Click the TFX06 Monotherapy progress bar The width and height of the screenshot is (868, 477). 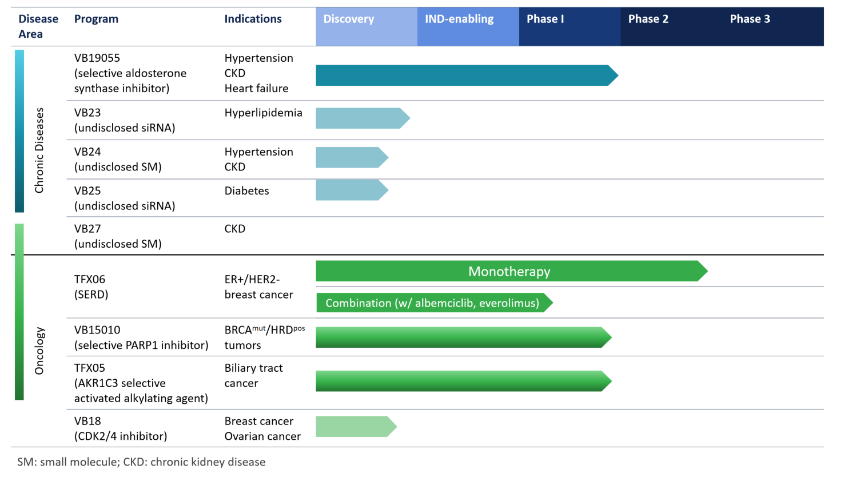point(509,271)
